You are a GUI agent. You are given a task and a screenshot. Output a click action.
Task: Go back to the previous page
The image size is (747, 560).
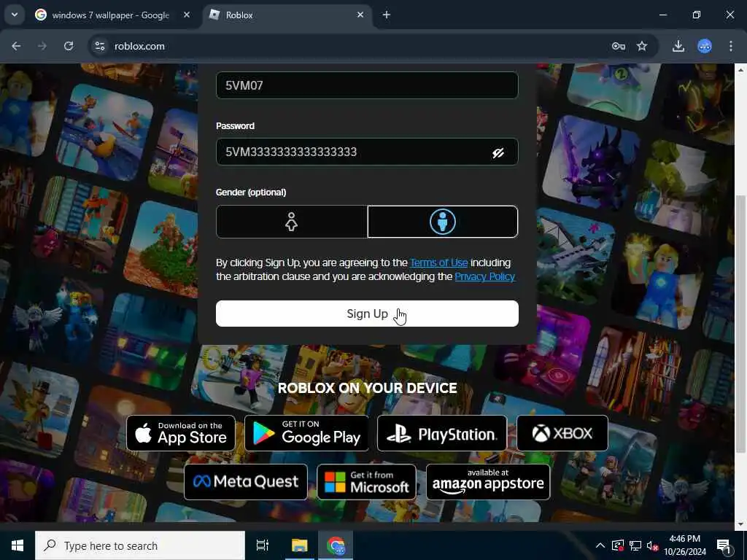[16, 46]
